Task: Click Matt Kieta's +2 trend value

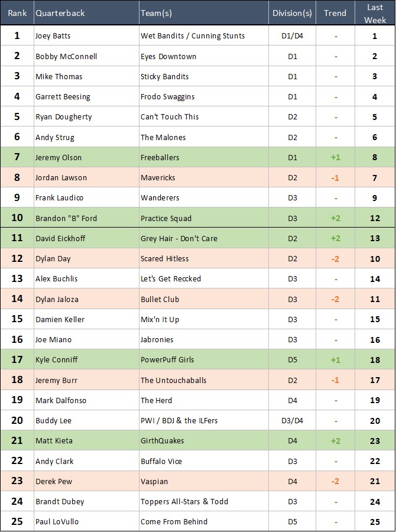Action: (x=335, y=441)
